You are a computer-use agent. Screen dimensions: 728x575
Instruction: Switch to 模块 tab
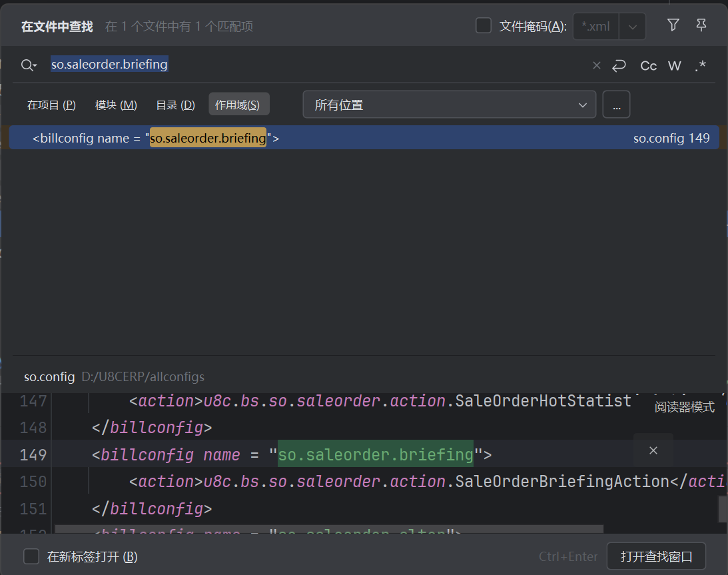[116, 105]
